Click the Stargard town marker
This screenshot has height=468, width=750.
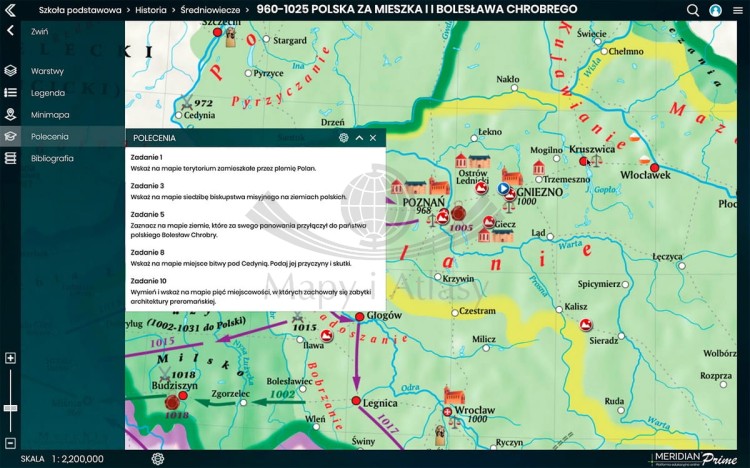coord(266,39)
